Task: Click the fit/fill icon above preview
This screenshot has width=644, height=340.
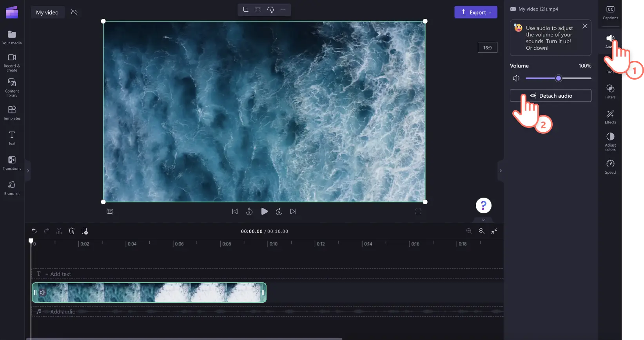Action: point(258,10)
